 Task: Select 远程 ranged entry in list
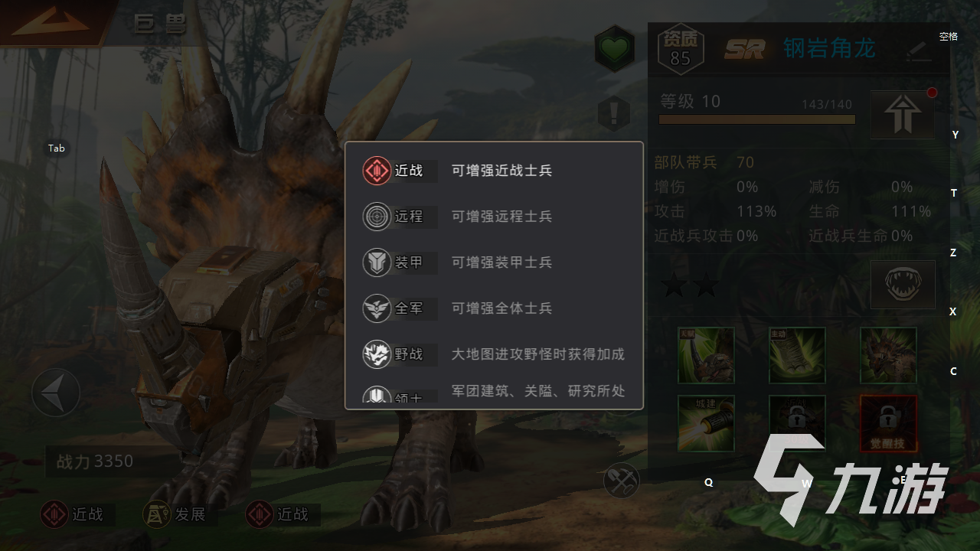[494, 217]
